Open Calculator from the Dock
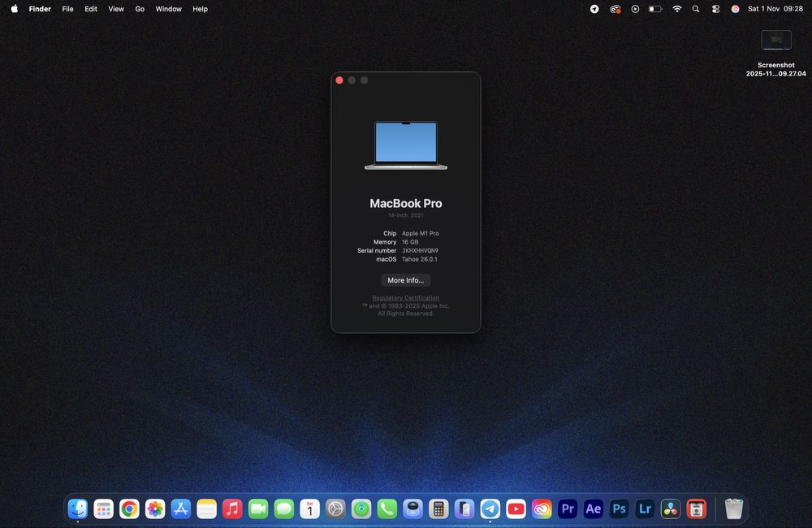This screenshot has height=528, width=812. (438, 509)
